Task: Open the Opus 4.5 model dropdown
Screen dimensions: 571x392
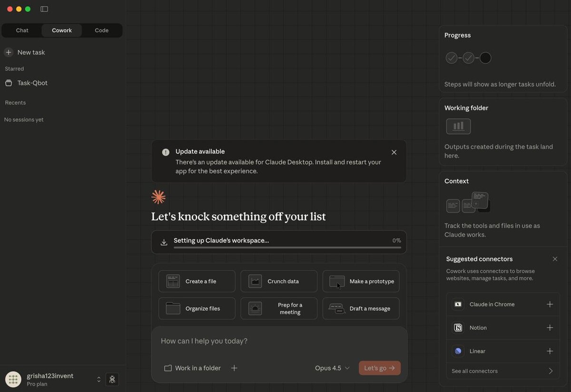Action: pos(332,368)
